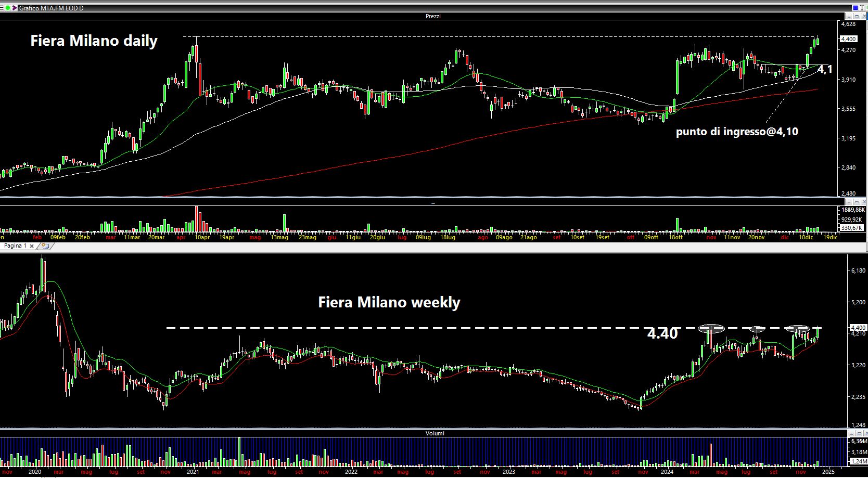Screen dimensions: 868x478
Task: Click the 5,200 label on the weekly axis
Action: pos(858,302)
